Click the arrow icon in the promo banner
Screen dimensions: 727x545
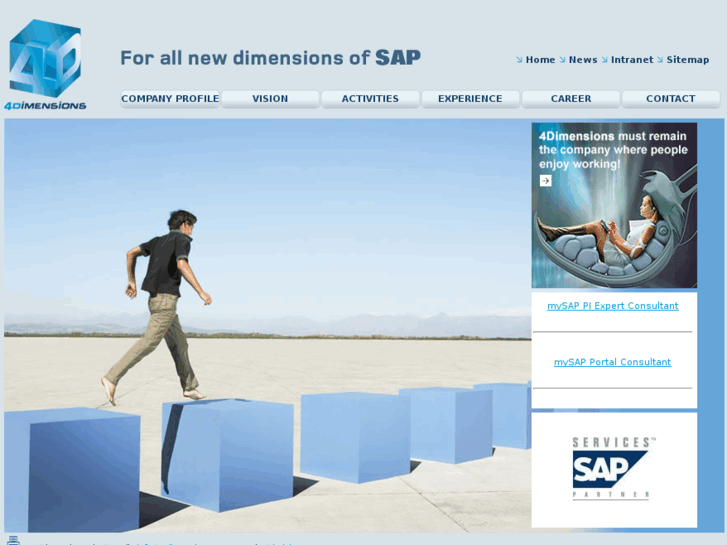coord(546,180)
